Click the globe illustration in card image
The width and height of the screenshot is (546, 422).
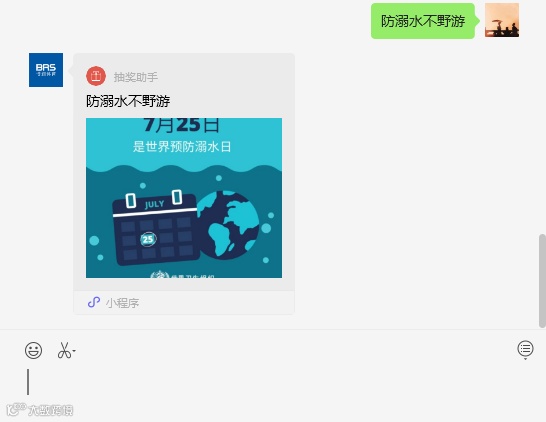(228, 224)
